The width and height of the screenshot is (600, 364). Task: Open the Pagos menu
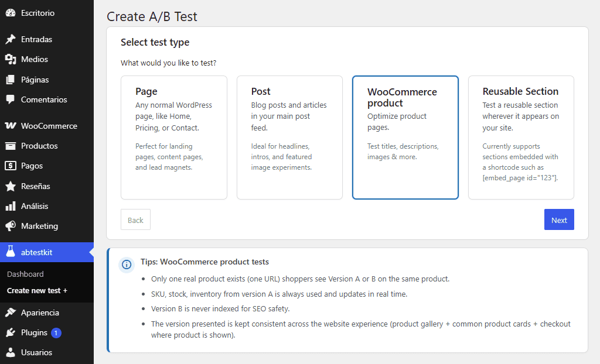click(x=47, y=166)
